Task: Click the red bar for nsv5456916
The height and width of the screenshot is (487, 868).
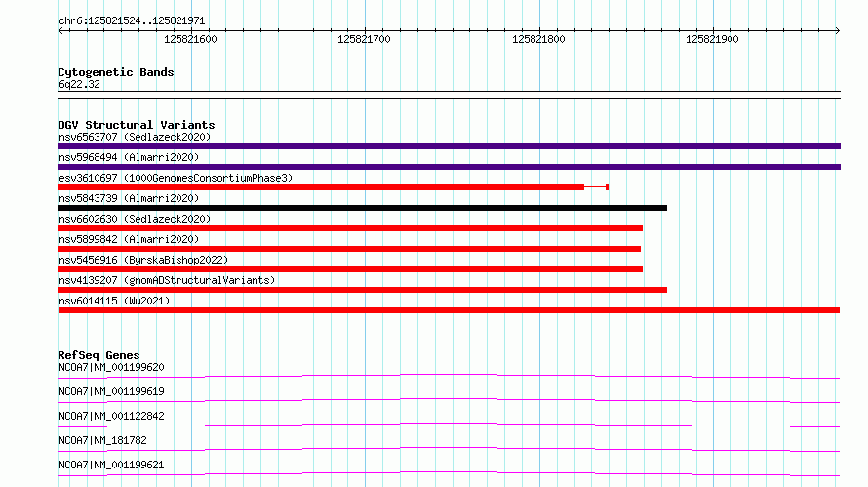Action: (350, 269)
